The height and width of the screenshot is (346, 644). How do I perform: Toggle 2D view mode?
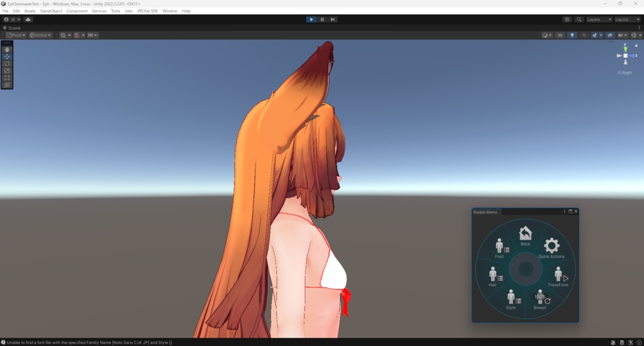560,35
